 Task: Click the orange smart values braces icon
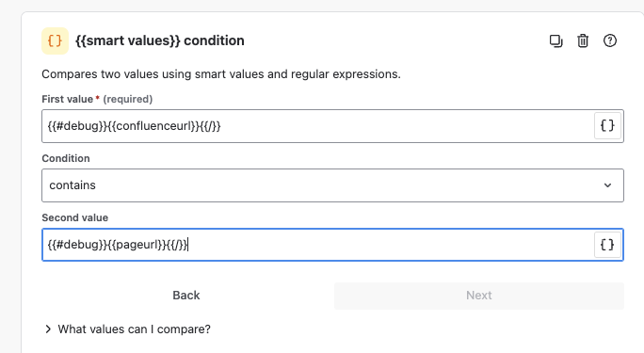[55, 41]
